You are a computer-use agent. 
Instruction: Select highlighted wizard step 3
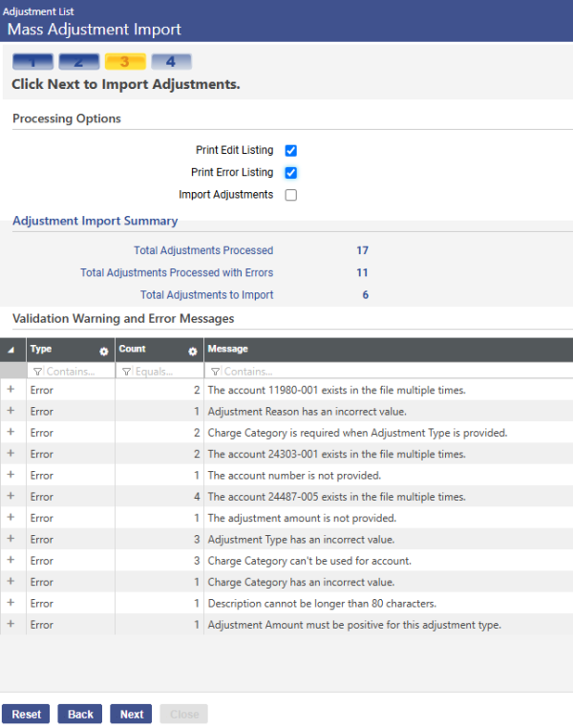tap(125, 62)
